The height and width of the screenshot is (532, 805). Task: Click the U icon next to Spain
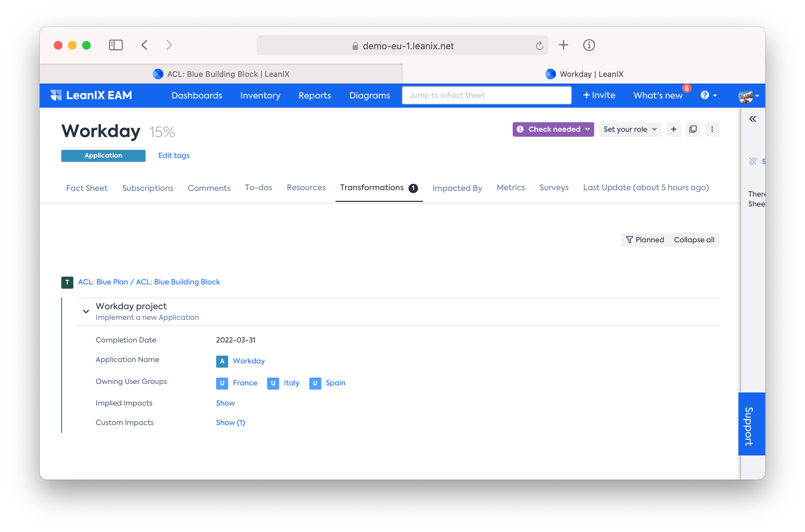tap(315, 383)
